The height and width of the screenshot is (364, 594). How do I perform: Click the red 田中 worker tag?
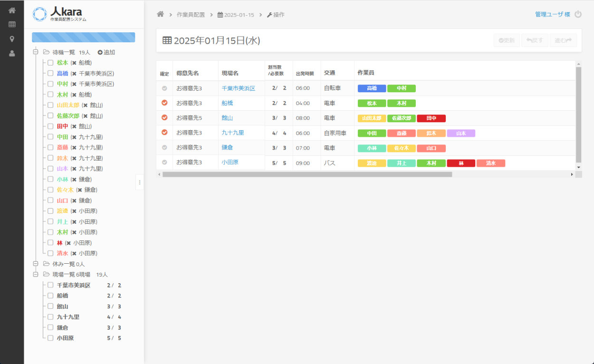(x=431, y=118)
